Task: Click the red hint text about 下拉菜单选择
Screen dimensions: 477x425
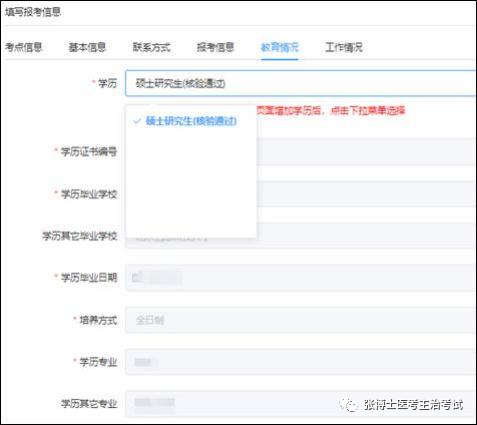Action: click(x=331, y=110)
